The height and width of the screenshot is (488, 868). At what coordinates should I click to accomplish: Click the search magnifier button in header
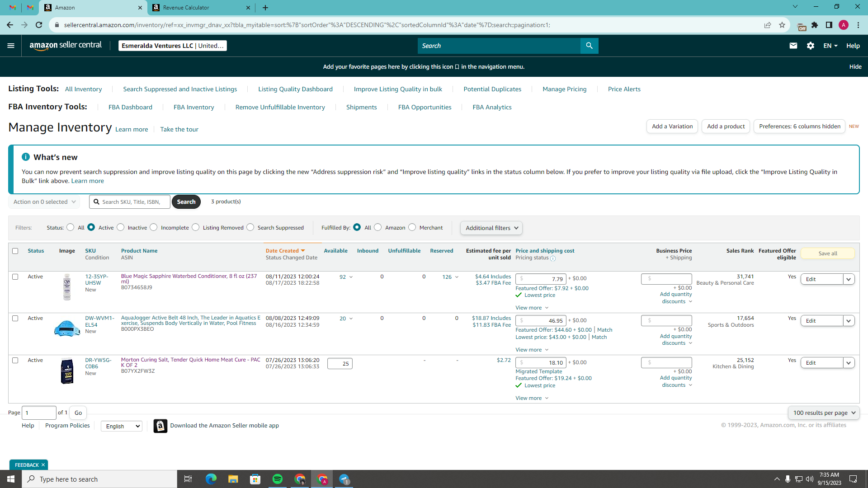click(x=589, y=46)
